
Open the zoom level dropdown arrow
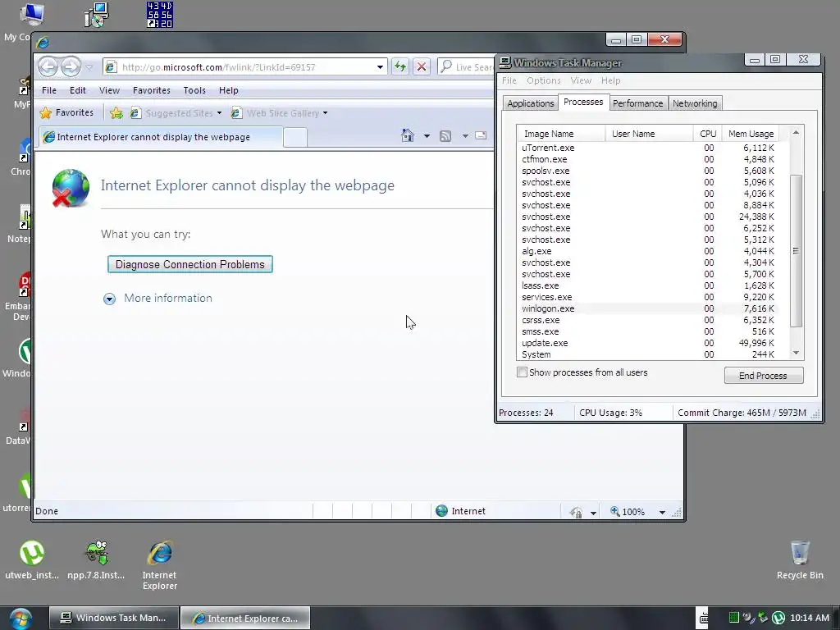click(x=662, y=512)
